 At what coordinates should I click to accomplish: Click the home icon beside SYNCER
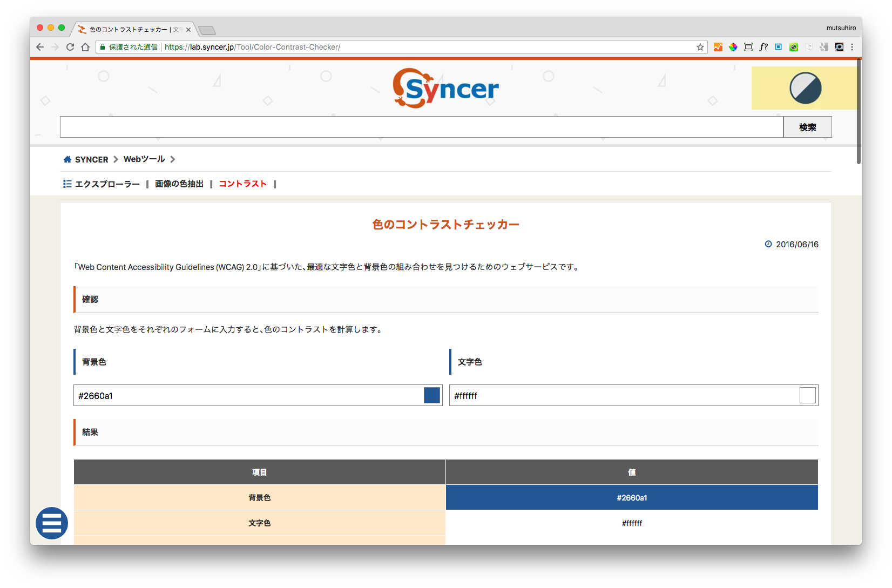coord(67,159)
